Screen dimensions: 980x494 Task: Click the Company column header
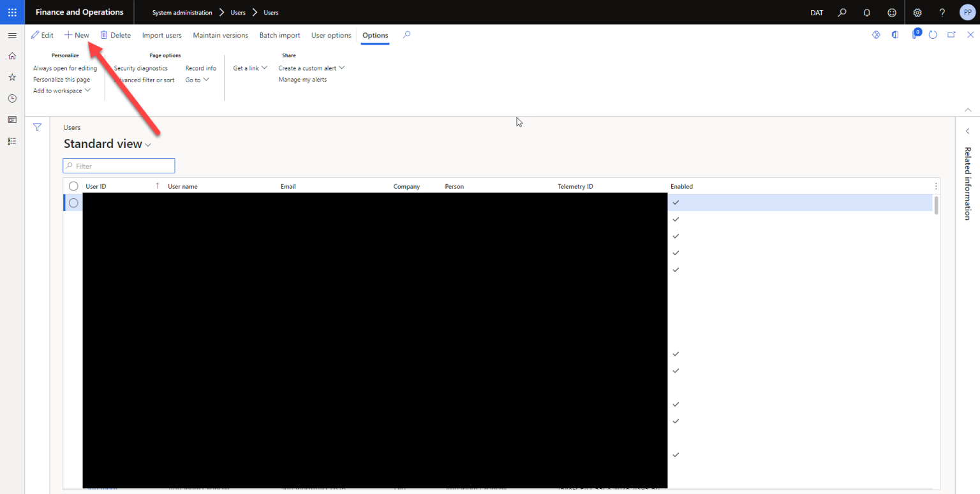(x=406, y=186)
